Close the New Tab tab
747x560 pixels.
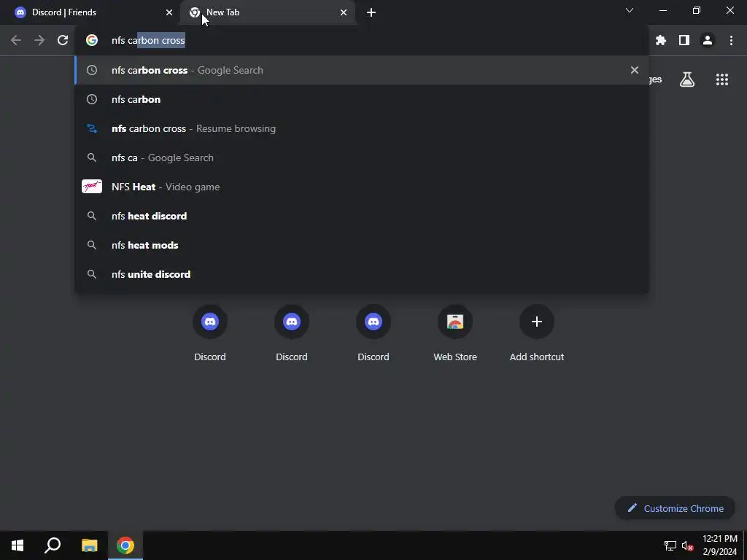[344, 12]
